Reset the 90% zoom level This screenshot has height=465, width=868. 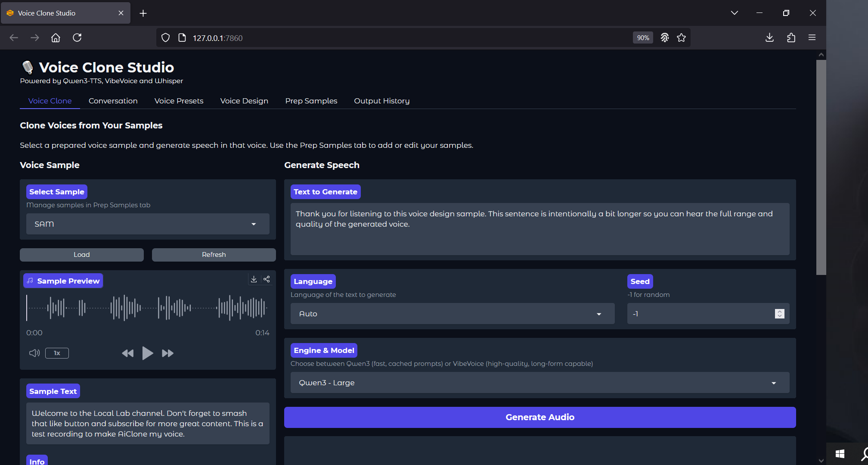point(643,38)
